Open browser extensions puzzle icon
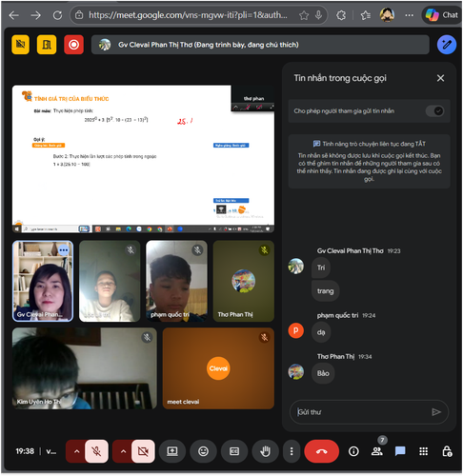Viewport: 463px width, 476px height. click(341, 15)
